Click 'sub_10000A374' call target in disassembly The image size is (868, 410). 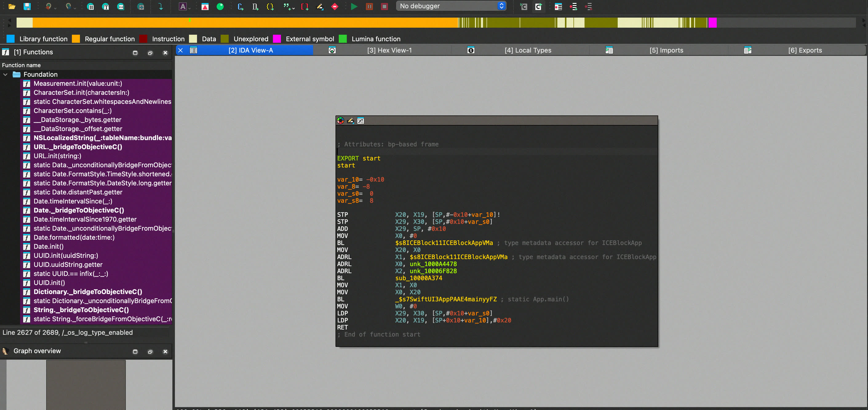click(x=419, y=278)
